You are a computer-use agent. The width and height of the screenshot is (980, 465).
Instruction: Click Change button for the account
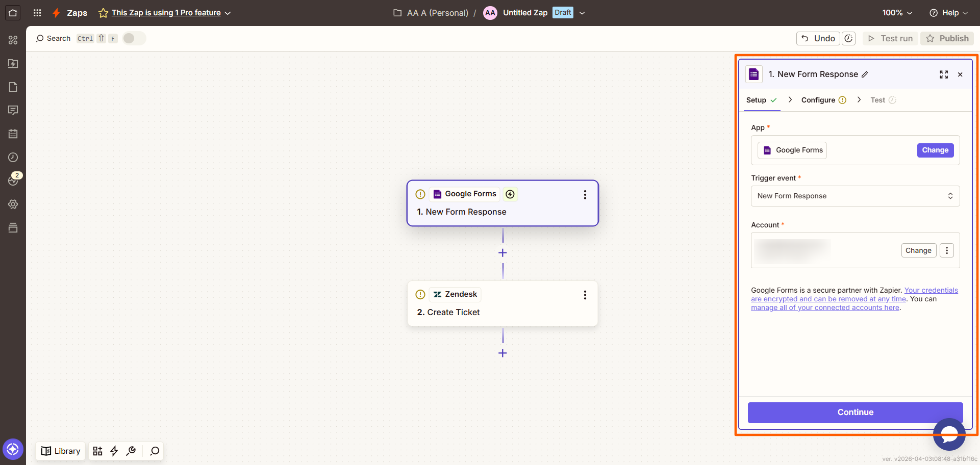[918, 250]
